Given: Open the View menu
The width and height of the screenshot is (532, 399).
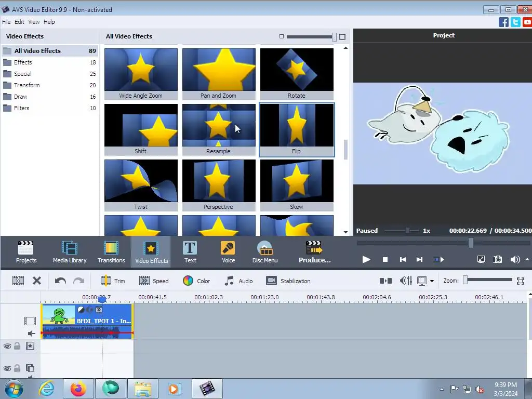Looking at the screenshot, I should pyautogui.click(x=34, y=22).
